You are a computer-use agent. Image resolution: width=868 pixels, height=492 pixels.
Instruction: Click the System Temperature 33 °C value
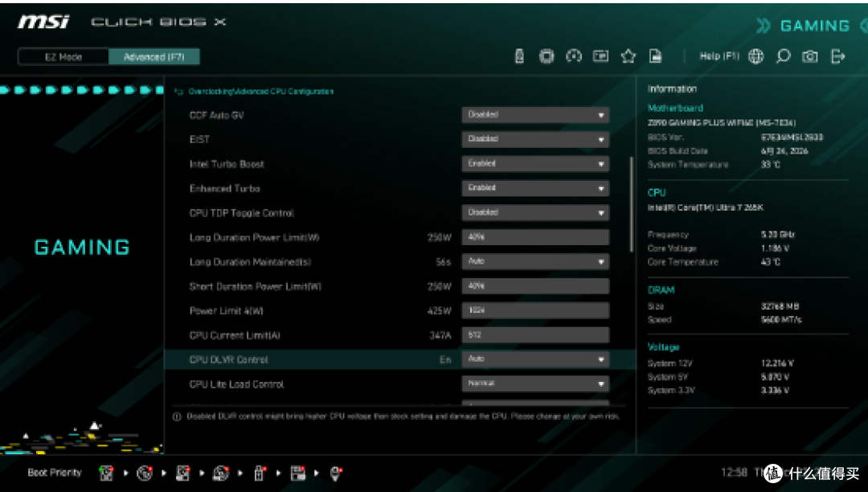point(770,164)
